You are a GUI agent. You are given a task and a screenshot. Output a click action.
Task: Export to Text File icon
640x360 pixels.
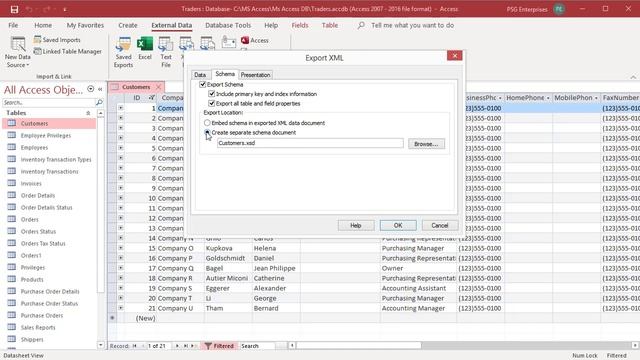[x=166, y=52]
